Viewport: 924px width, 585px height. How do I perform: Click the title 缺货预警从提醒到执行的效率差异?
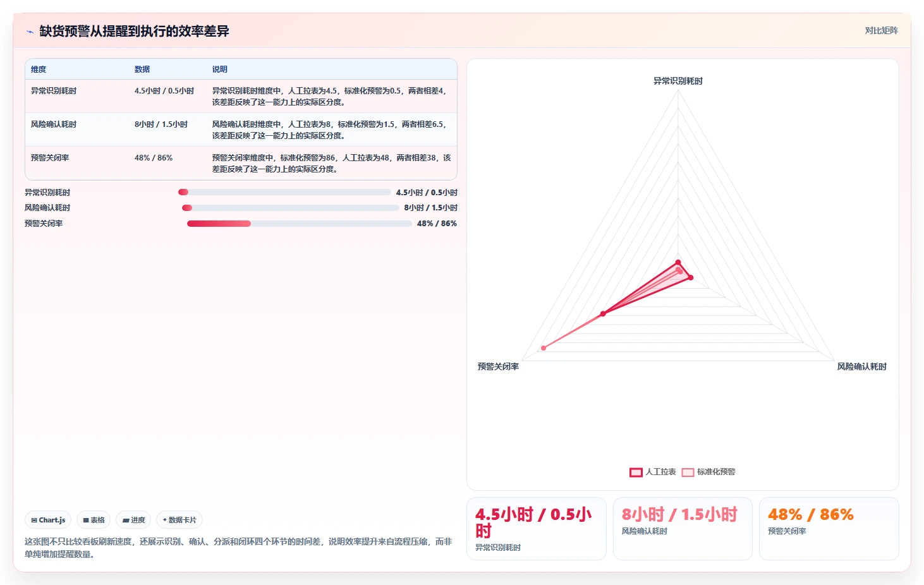click(x=135, y=31)
